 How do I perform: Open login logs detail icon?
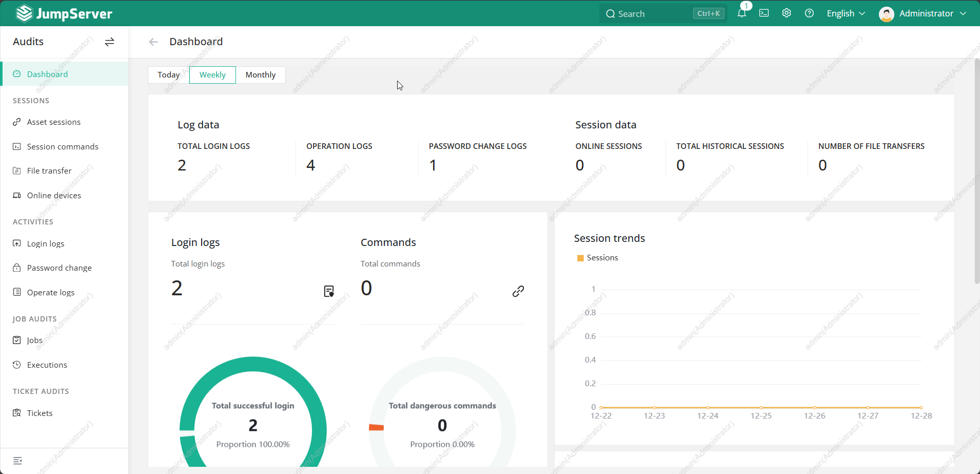tap(329, 291)
